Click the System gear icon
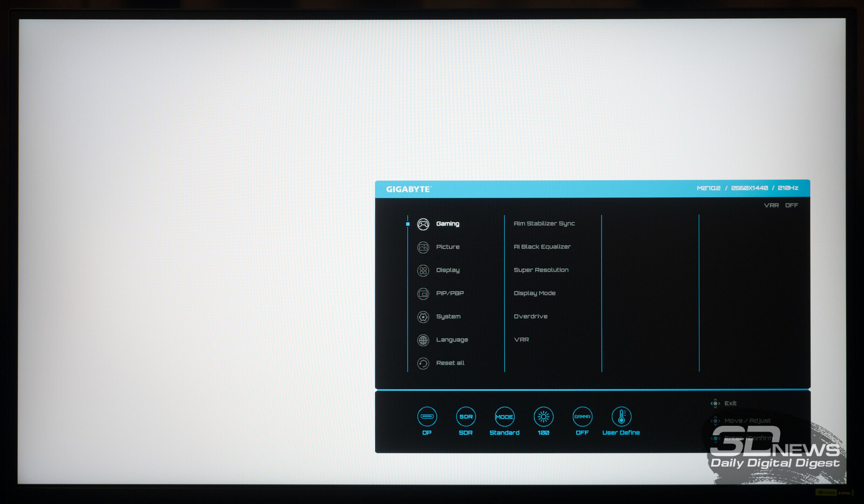This screenshot has width=864, height=504. [423, 317]
